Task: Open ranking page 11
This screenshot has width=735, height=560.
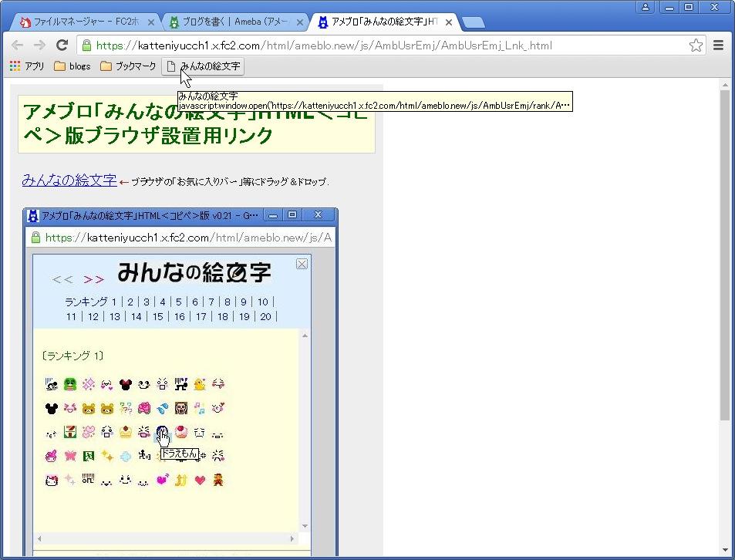Action: 71,317
